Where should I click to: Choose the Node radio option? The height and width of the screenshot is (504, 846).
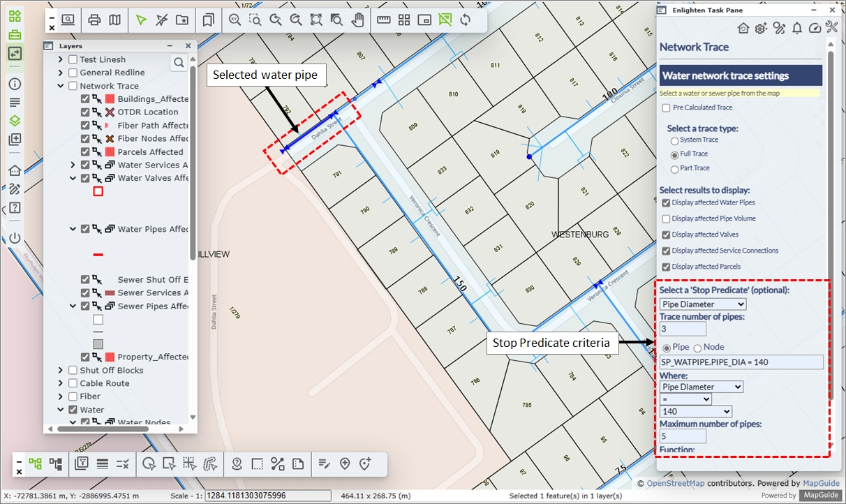pos(697,348)
